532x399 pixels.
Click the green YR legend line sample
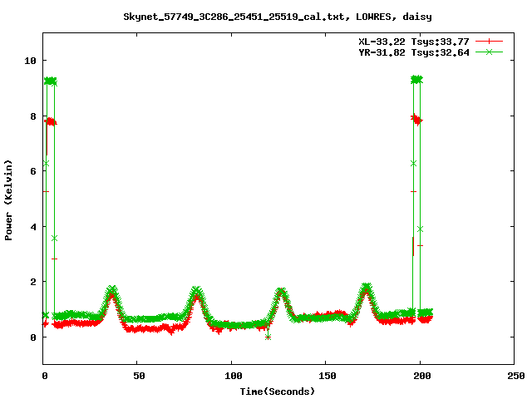pyautogui.click(x=489, y=52)
